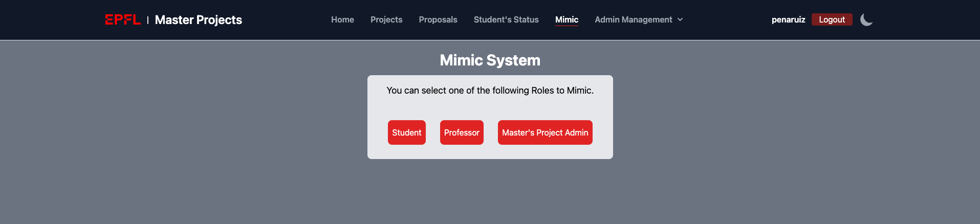Click the Mimic System heading
980x224 pixels.
(x=490, y=60)
